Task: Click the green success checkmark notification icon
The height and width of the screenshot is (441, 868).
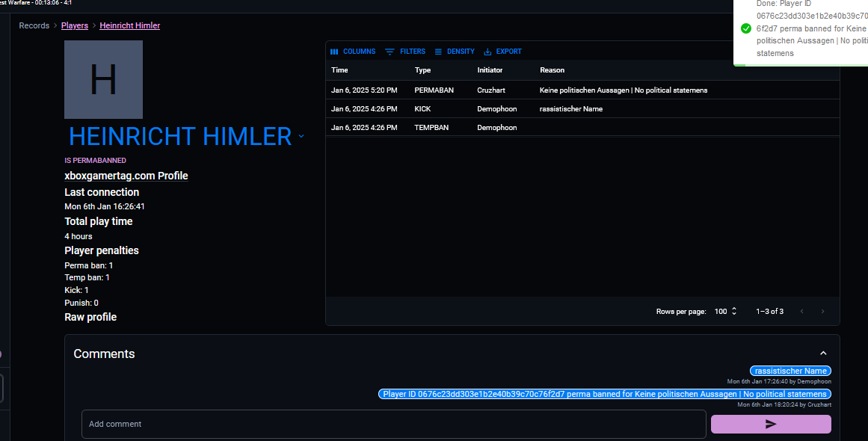Action: coord(745,28)
